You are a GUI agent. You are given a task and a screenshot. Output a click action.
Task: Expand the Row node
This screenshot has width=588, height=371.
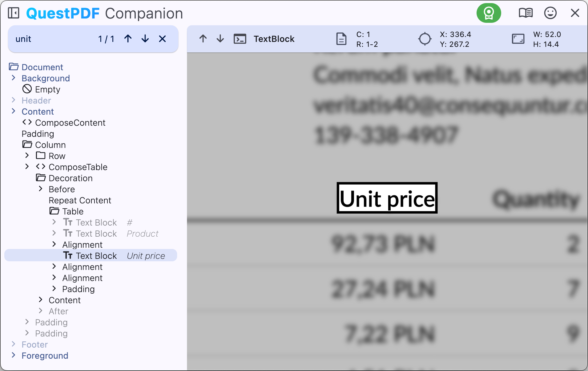[27, 156]
